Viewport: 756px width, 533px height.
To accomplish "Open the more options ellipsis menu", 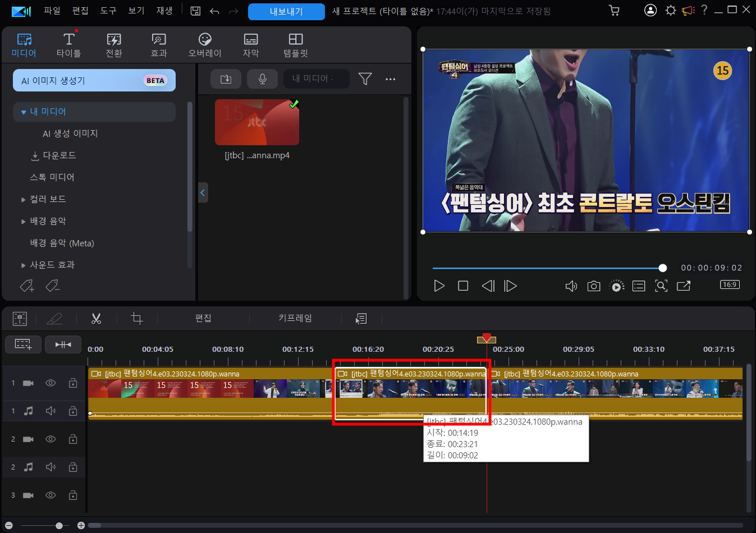I will (x=391, y=79).
